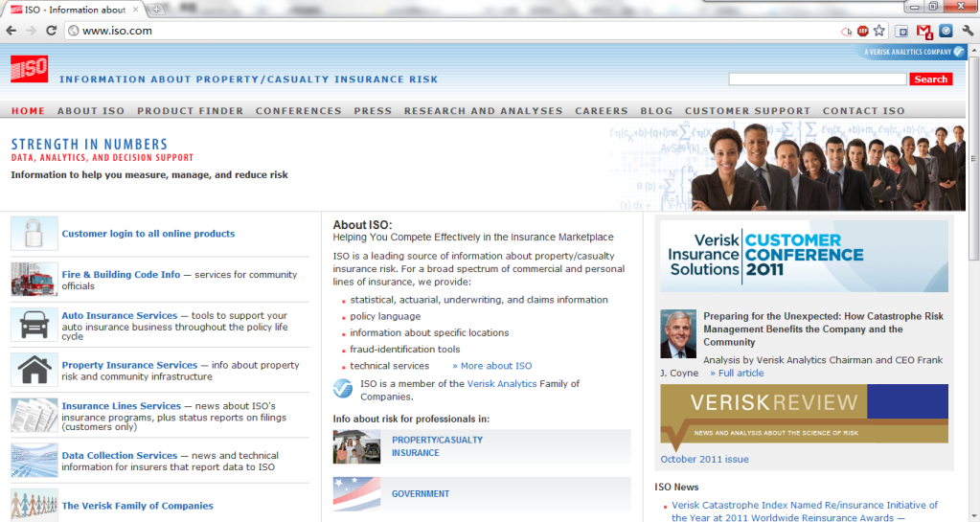Click the house Property Insurance icon
Viewport: 980px width, 522px height.
click(34, 370)
